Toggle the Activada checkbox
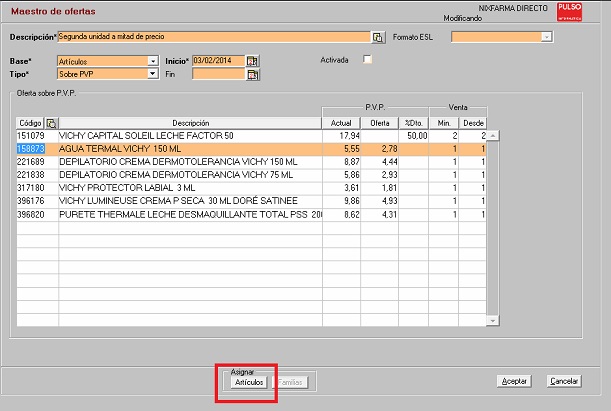The width and height of the screenshot is (611, 411). point(367,59)
